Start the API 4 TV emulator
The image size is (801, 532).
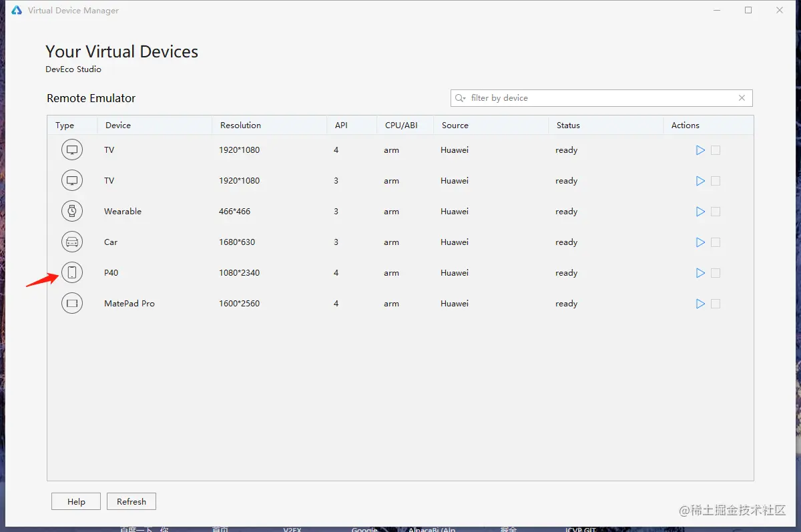point(700,150)
